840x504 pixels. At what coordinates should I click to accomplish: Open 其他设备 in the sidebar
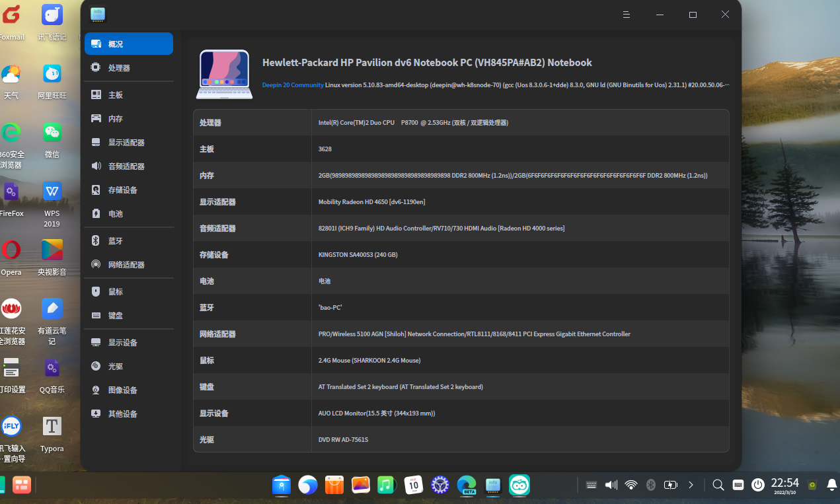[129, 414]
